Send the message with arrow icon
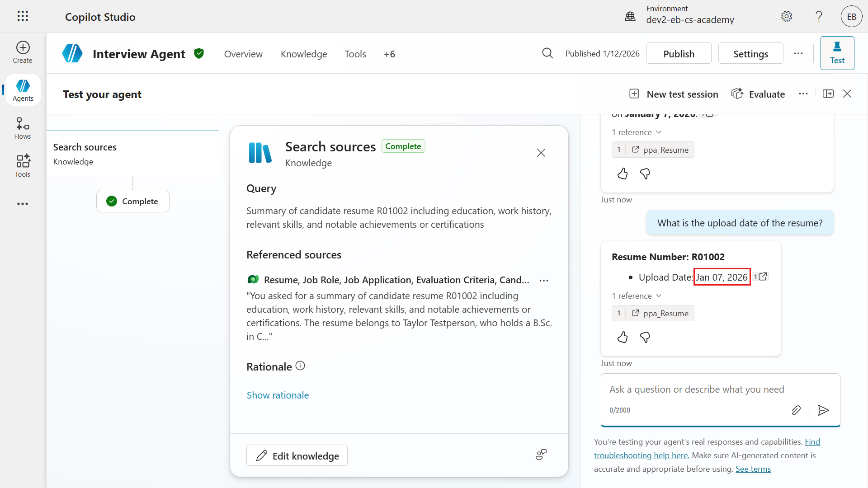 tap(823, 410)
